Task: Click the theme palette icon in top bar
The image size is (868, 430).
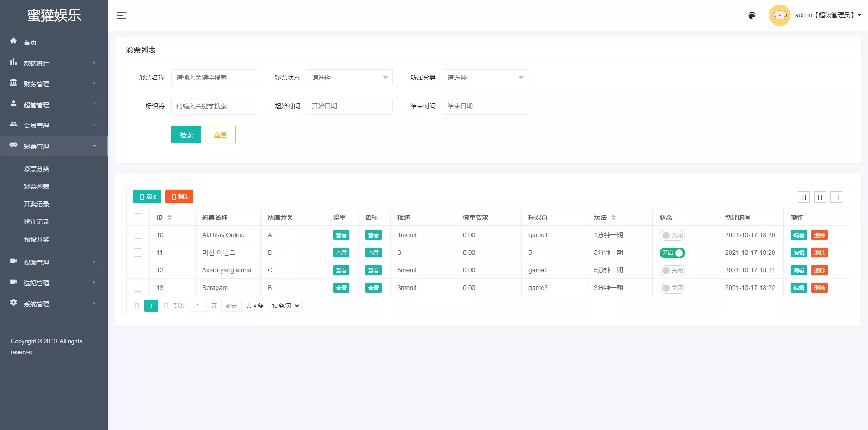Action: coord(752,15)
